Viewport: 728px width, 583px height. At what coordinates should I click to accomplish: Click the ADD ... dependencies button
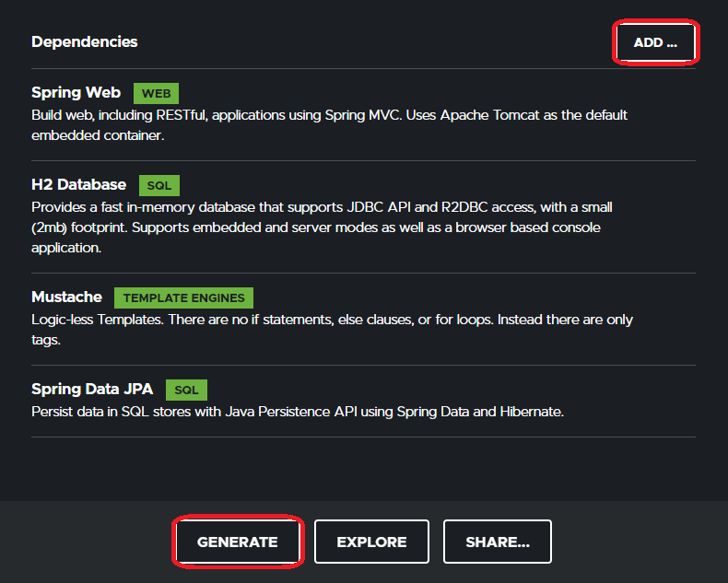(x=655, y=42)
